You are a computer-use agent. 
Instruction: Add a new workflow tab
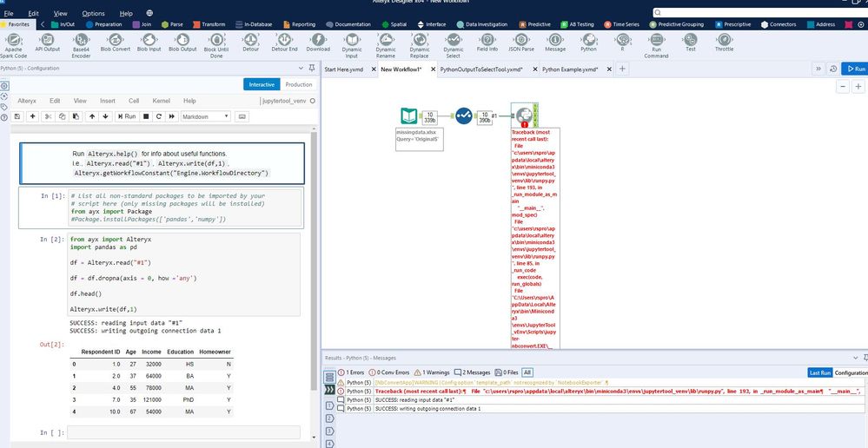pyautogui.click(x=622, y=69)
